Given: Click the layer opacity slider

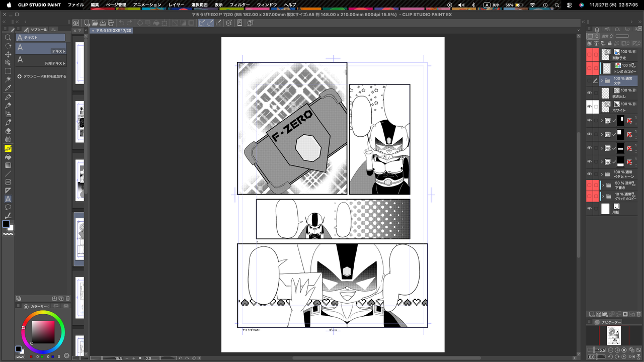Looking at the screenshot, I should 622,36.
